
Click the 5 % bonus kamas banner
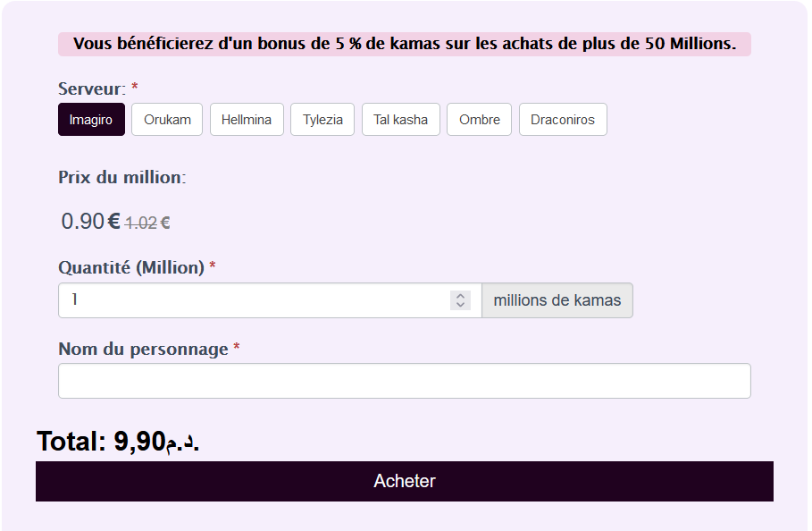coord(405,44)
